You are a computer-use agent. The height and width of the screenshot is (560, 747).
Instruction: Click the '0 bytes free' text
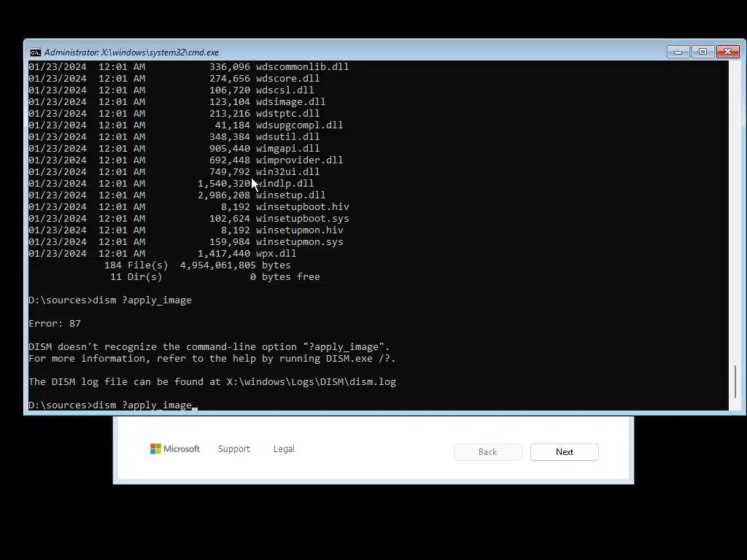pos(285,276)
